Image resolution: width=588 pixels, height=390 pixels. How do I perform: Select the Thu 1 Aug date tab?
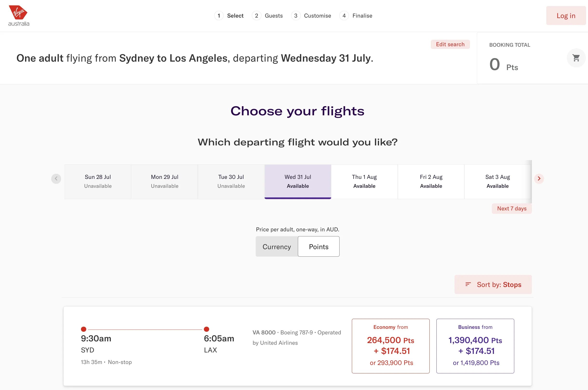click(x=364, y=182)
